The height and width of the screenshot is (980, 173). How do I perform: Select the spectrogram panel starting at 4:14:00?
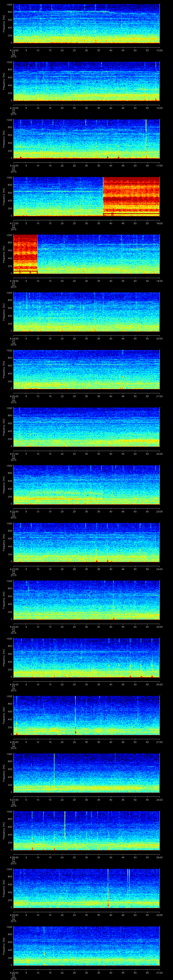point(86,24)
